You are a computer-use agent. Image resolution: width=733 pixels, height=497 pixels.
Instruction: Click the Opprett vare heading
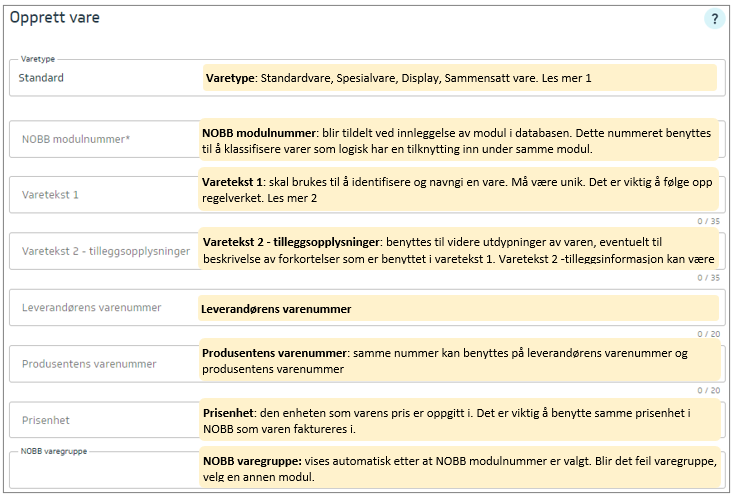tap(55, 18)
